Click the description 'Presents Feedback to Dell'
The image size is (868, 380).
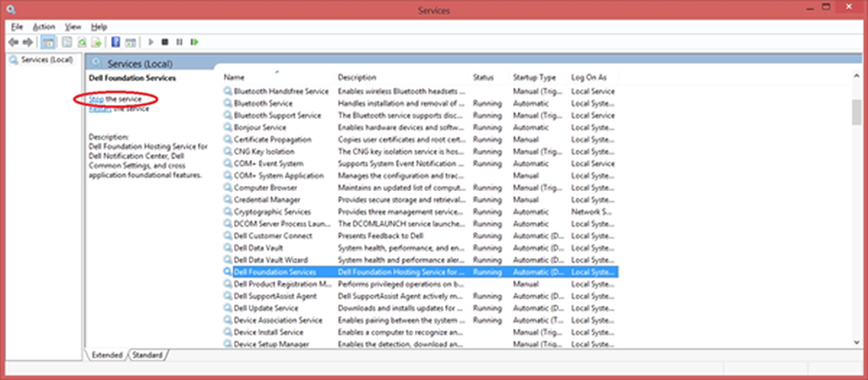click(x=381, y=236)
